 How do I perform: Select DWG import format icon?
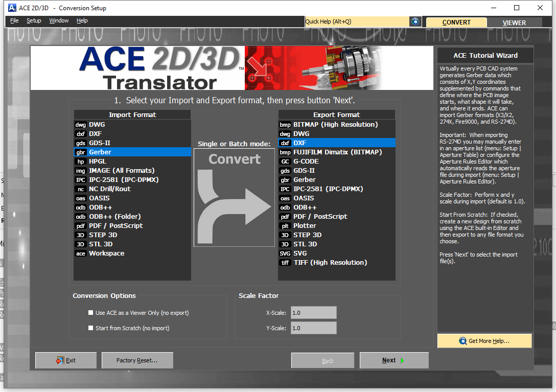point(81,125)
